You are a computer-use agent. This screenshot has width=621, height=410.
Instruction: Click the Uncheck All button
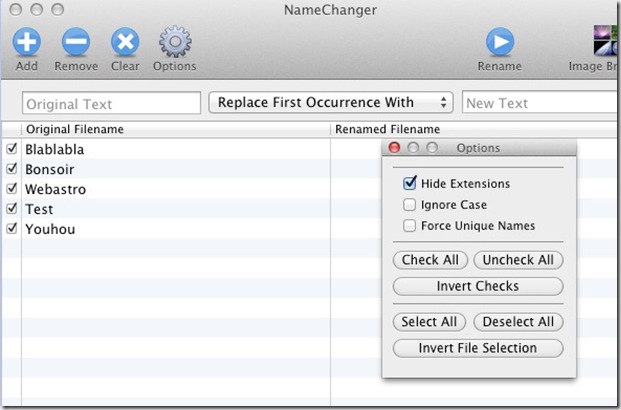click(518, 260)
